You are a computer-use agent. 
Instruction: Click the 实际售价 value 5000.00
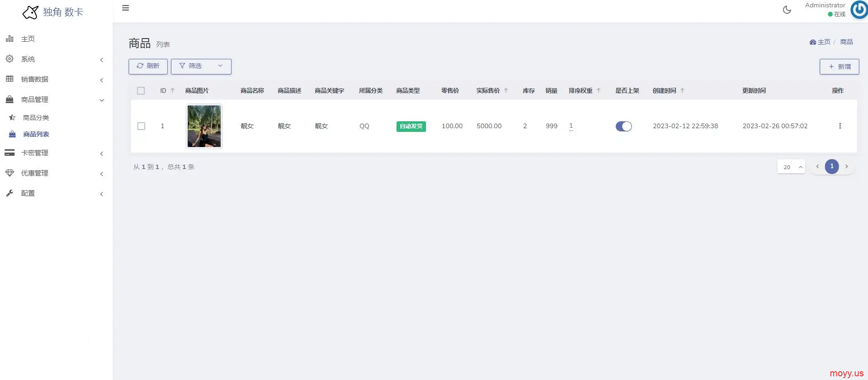pos(489,126)
